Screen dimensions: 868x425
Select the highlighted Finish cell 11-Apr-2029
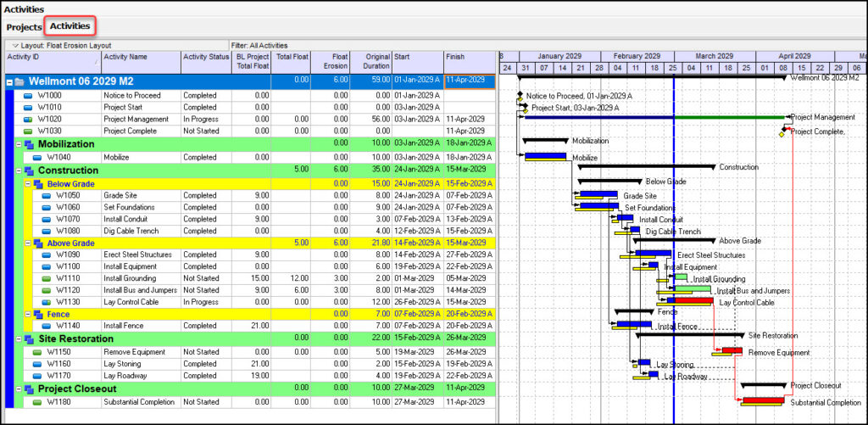point(469,81)
